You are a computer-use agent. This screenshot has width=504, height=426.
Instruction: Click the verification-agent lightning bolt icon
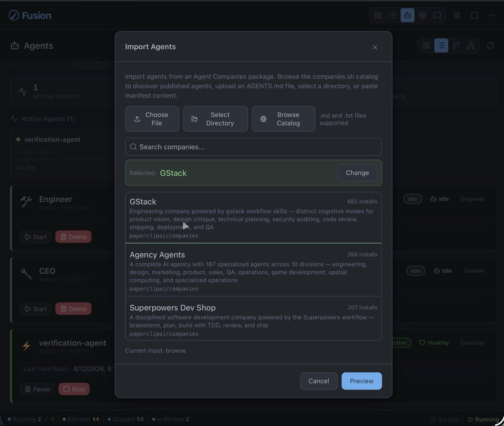26,346
